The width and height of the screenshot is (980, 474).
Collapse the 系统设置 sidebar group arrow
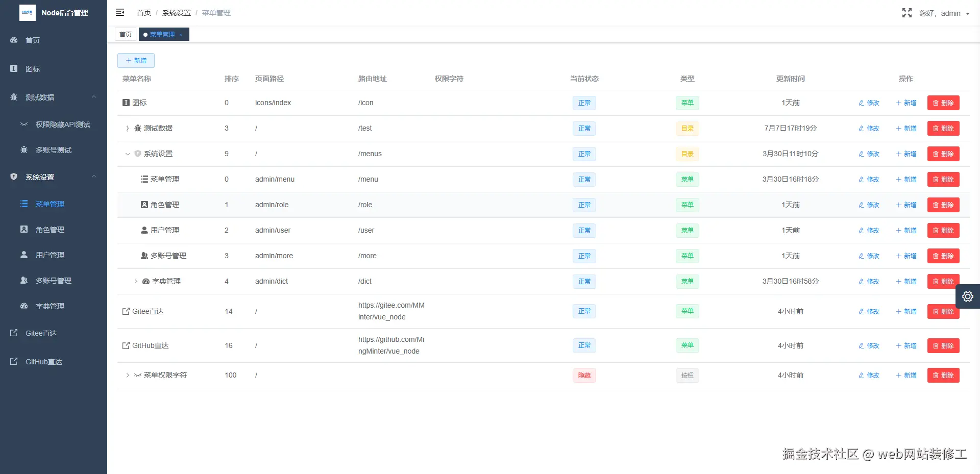coord(94,177)
